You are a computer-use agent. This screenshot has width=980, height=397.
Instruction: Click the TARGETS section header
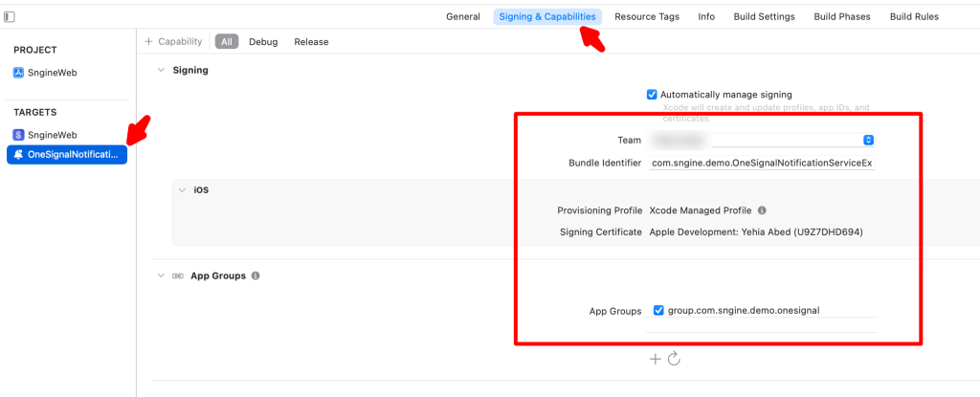click(x=35, y=113)
